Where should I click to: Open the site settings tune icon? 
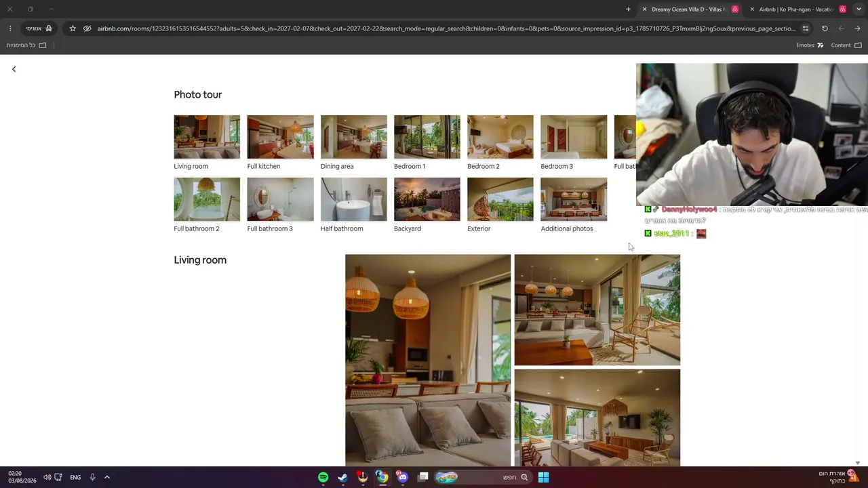pos(806,28)
